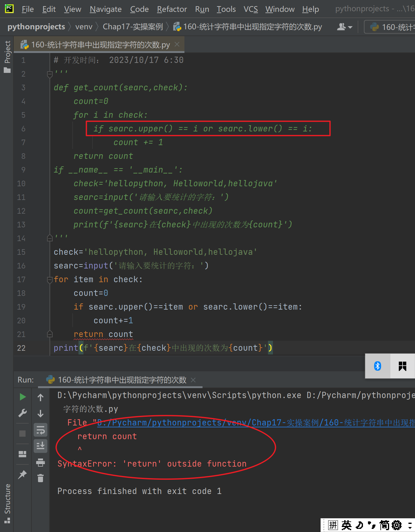Image resolution: width=415 pixels, height=532 pixels.
Task: Toggle IME 英 English input mode
Action: 346,525
